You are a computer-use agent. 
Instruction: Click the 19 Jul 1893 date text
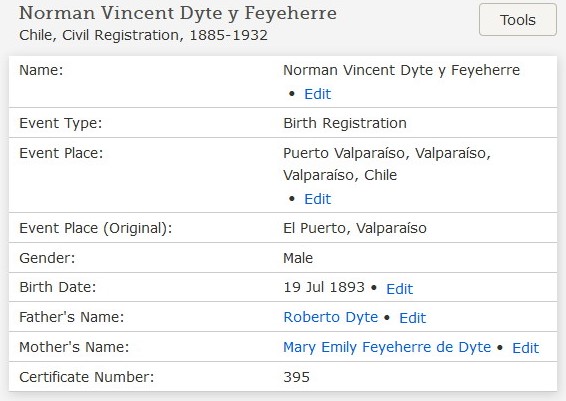(324, 288)
